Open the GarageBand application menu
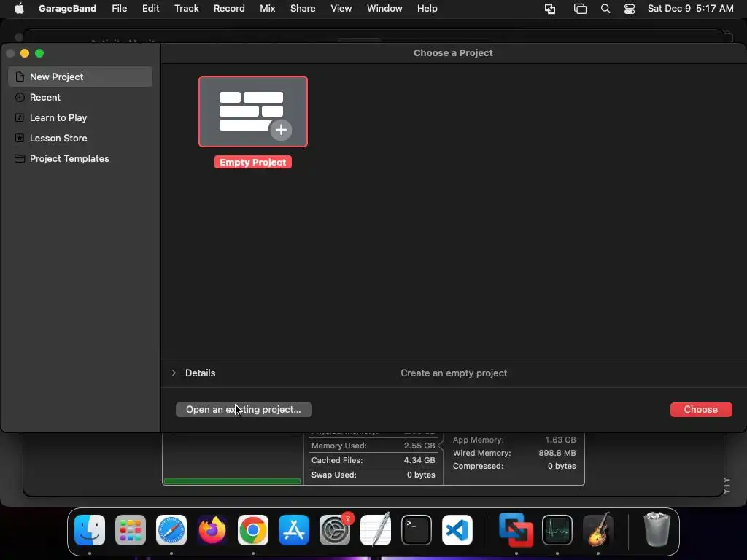Viewport: 747px width, 560px height. 67,9
